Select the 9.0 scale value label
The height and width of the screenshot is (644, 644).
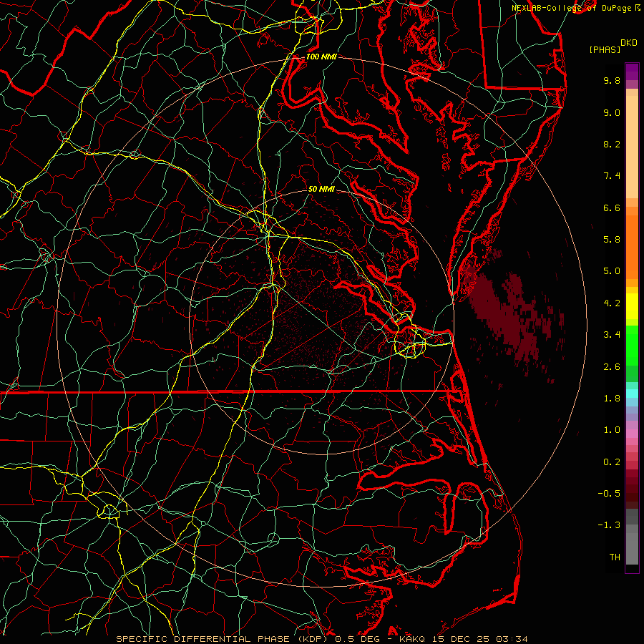[x=612, y=112]
